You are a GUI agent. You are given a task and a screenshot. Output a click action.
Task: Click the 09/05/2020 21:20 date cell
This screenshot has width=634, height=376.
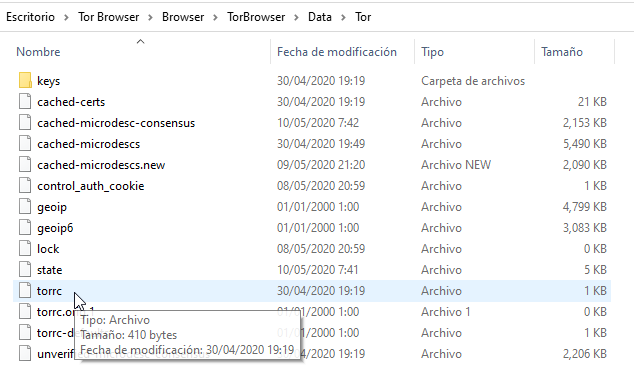click(x=321, y=165)
